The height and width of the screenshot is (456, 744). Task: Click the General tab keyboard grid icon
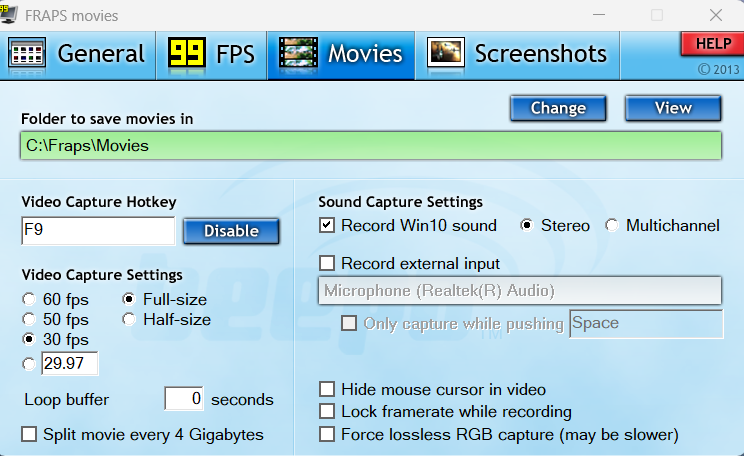point(27,53)
